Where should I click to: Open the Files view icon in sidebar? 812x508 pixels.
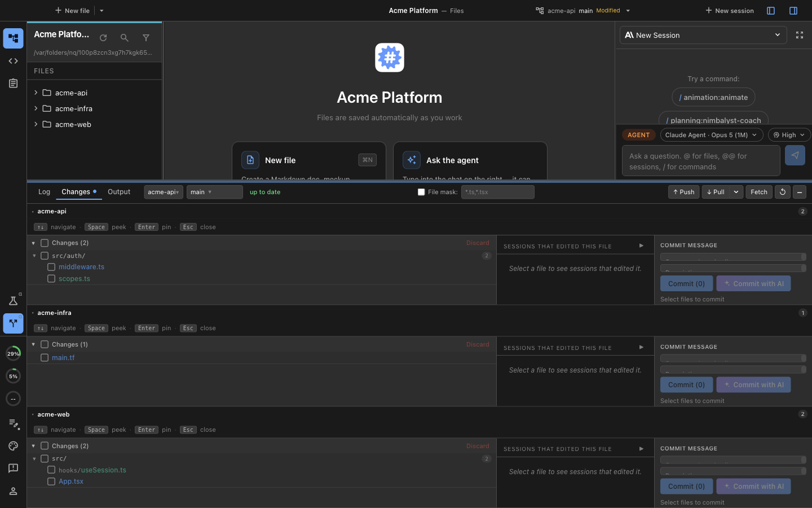click(13, 38)
